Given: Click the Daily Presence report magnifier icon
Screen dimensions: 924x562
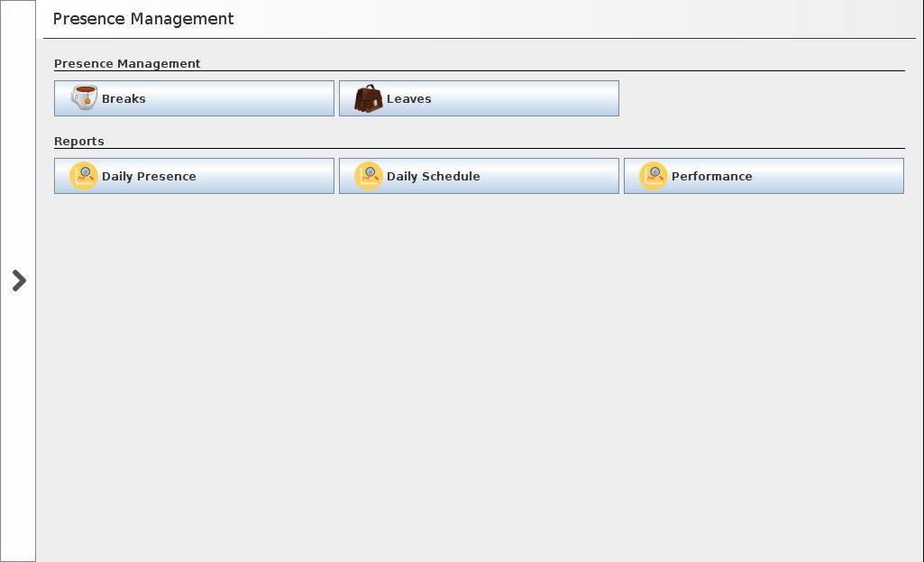Looking at the screenshot, I should coord(84,176).
